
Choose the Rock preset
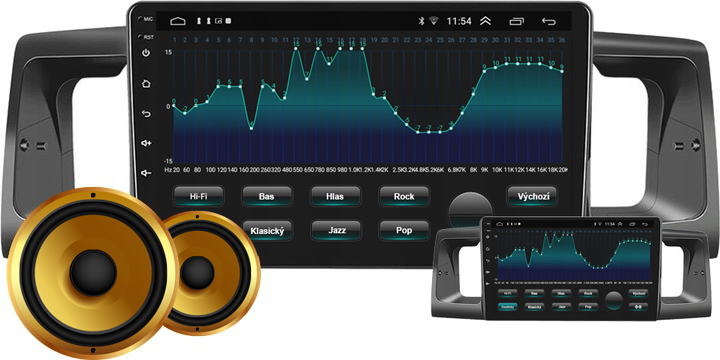tap(404, 196)
